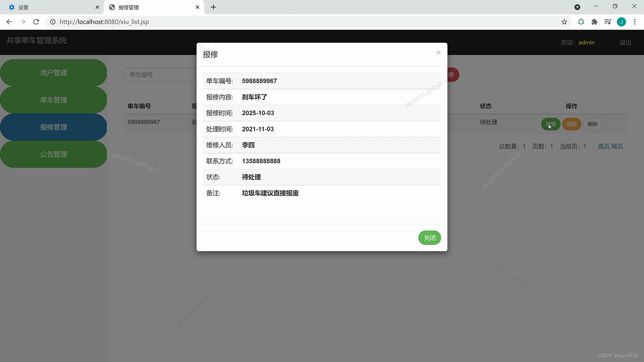Click the profile avatar J icon
The height and width of the screenshot is (362, 644).
click(621, 22)
